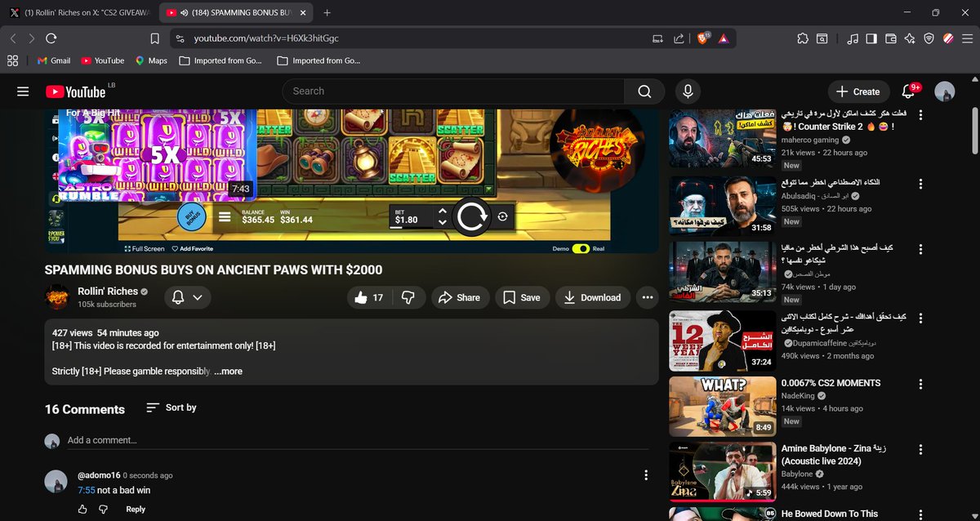Open options for Amine Babylone video

coord(921,449)
